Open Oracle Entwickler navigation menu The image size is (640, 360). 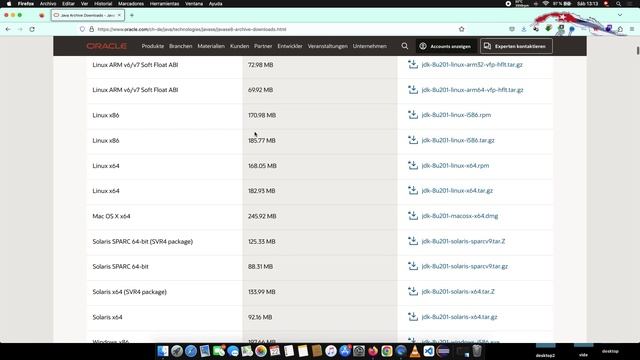(x=290, y=46)
